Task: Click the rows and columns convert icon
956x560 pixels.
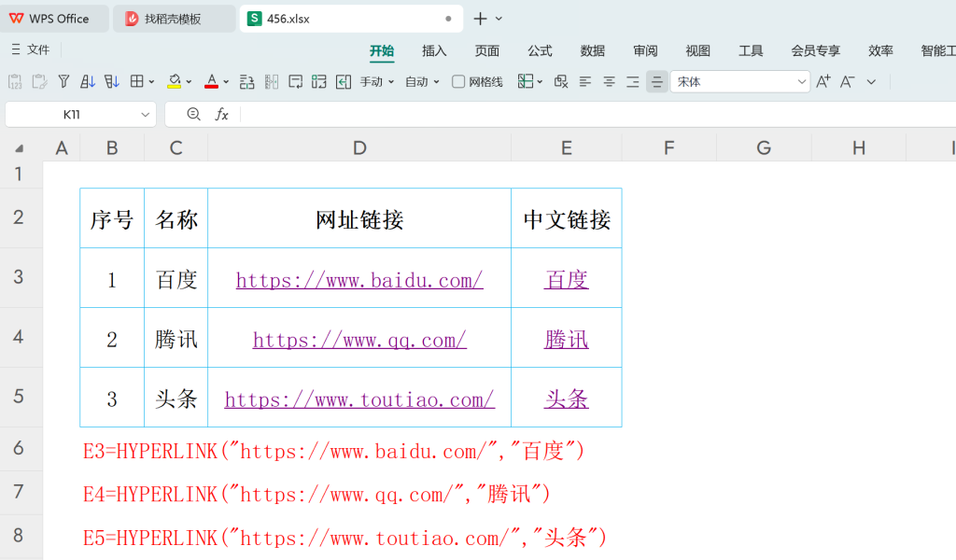Action: pos(319,81)
